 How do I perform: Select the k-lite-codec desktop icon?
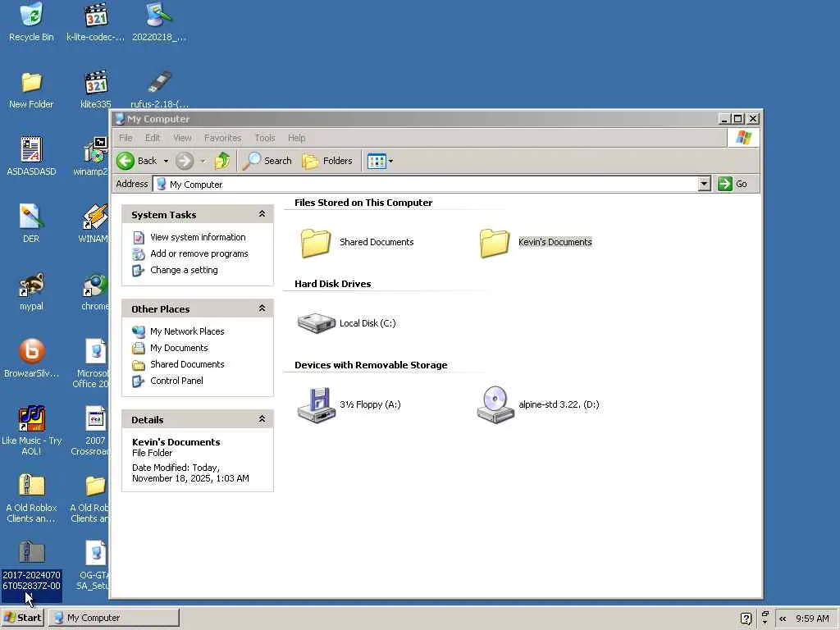(x=96, y=22)
